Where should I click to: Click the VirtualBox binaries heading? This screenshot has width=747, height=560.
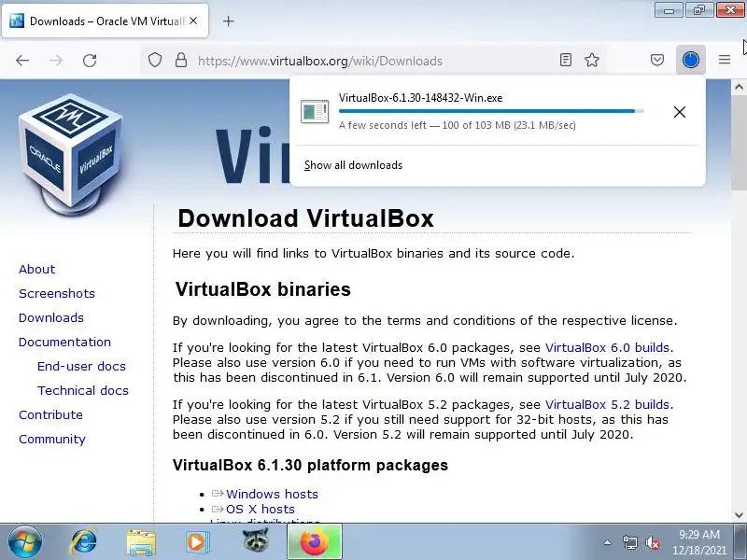pyautogui.click(x=263, y=289)
